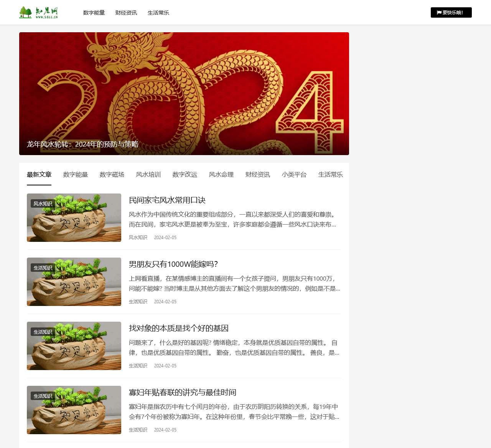Click 风水知识 badge on the first thumbnail
Viewport: 491px width, 448px height.
pos(43,204)
